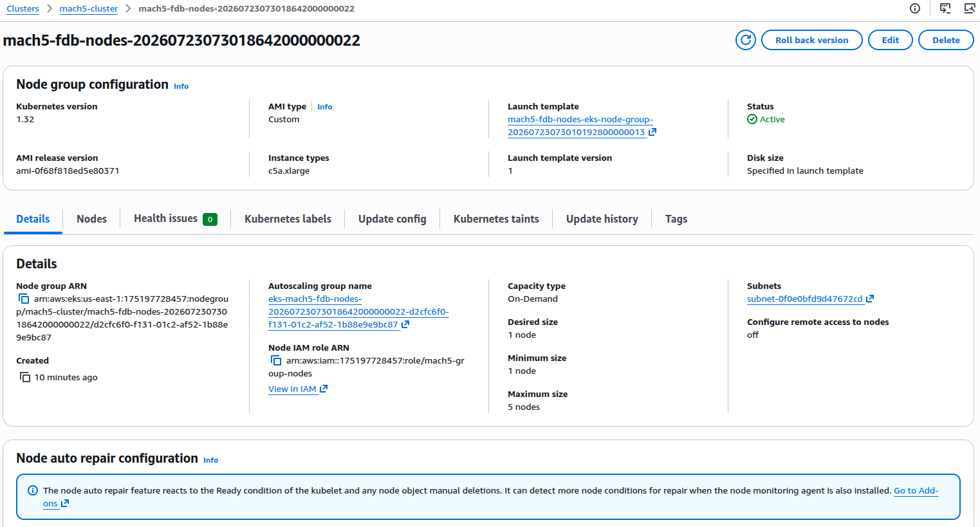Click external link icon beside subnet

tap(870, 299)
